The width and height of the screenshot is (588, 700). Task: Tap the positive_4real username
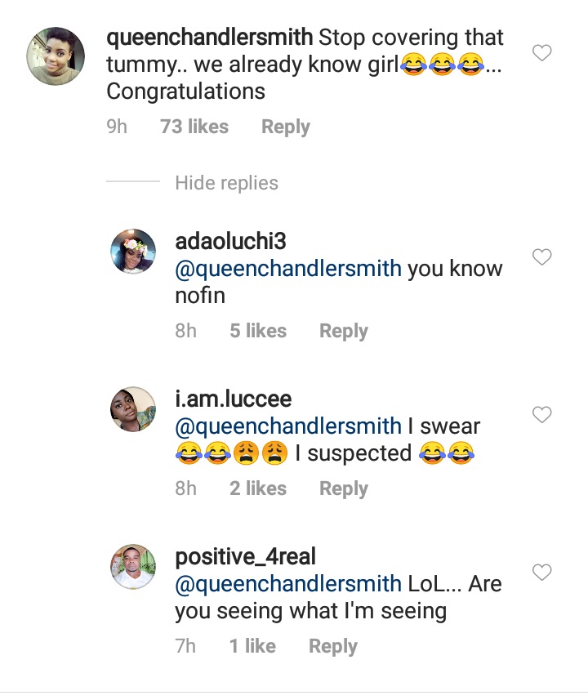click(x=245, y=557)
